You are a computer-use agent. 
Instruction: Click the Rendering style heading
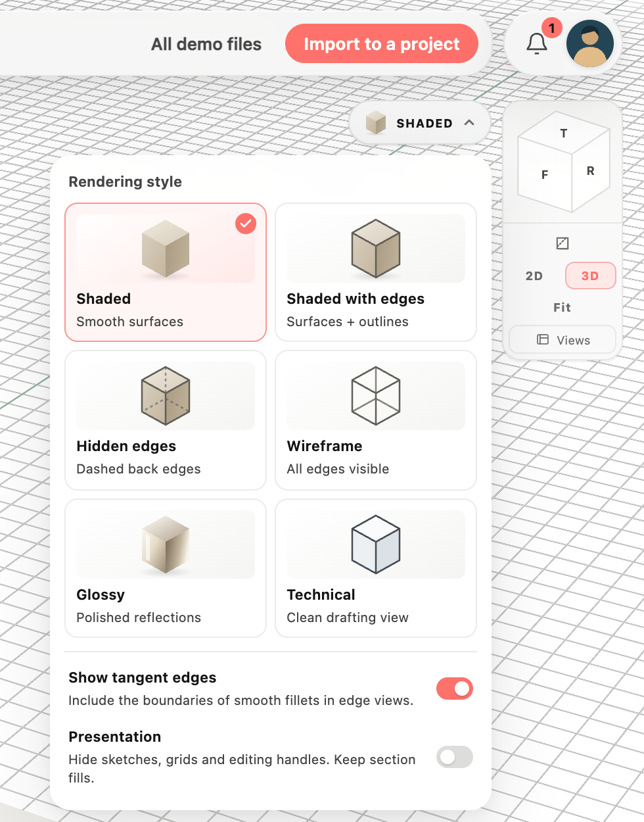pyautogui.click(x=125, y=181)
